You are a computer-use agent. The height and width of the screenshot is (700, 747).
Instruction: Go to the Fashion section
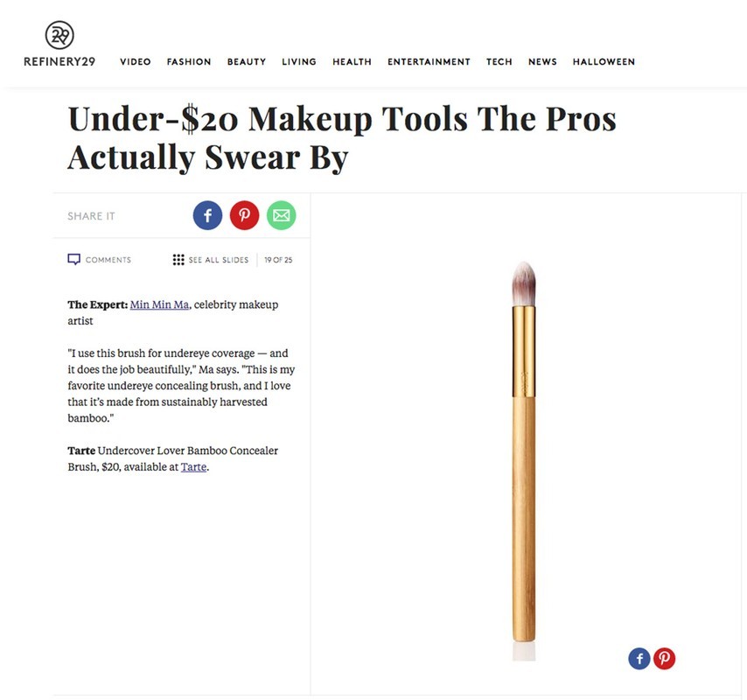click(189, 62)
